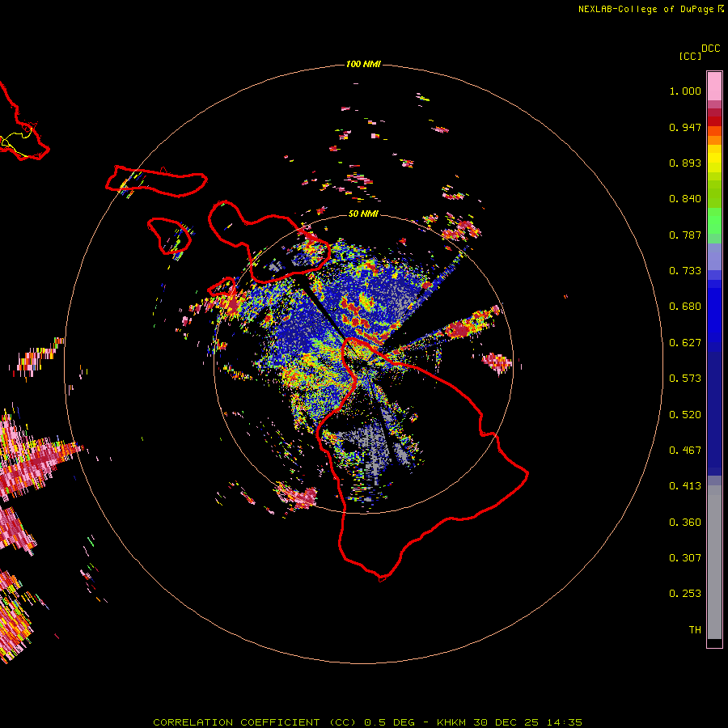This screenshot has height=728, width=728.
Task: Select the 0.253 scale value
Action: click(685, 594)
